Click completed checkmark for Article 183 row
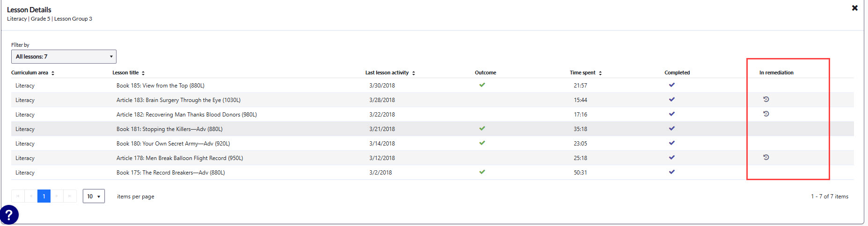This screenshot has height=226, width=868. (x=671, y=100)
